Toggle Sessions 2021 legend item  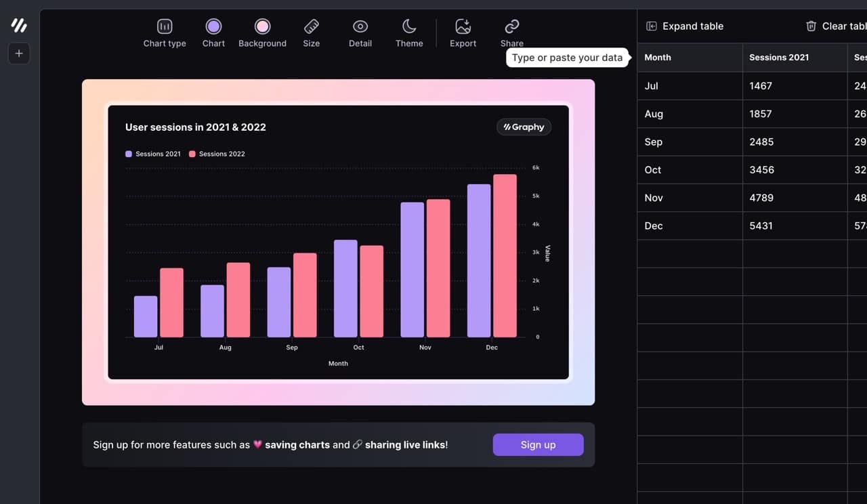click(153, 154)
